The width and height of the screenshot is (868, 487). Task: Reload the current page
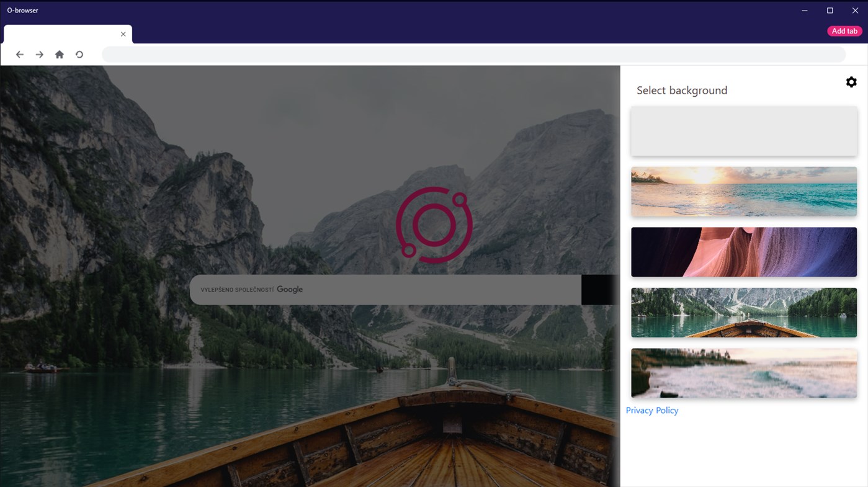tap(79, 54)
